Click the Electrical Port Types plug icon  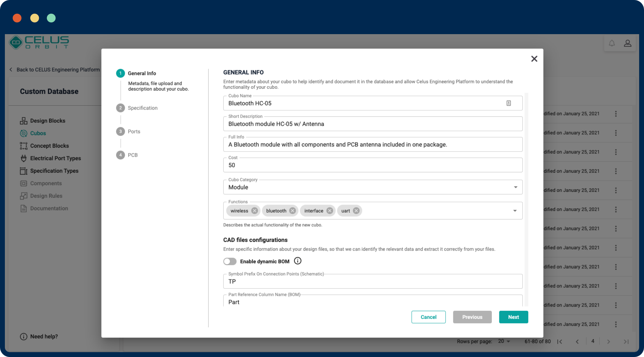(23, 158)
